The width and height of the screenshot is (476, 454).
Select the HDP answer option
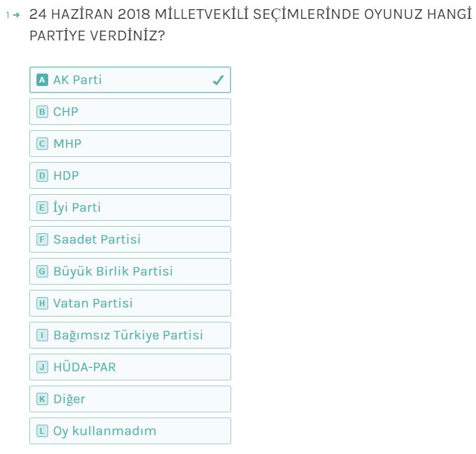(x=130, y=176)
